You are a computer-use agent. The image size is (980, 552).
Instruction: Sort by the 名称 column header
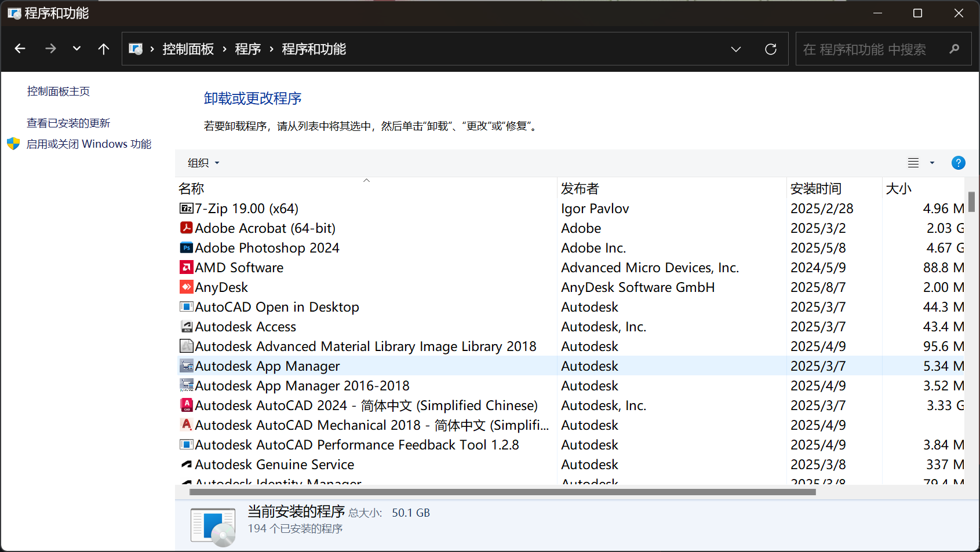coord(366,188)
